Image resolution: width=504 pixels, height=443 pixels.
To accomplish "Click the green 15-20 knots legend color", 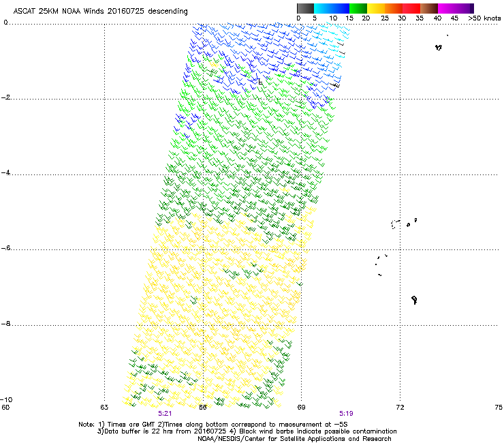I will pyautogui.click(x=358, y=8).
